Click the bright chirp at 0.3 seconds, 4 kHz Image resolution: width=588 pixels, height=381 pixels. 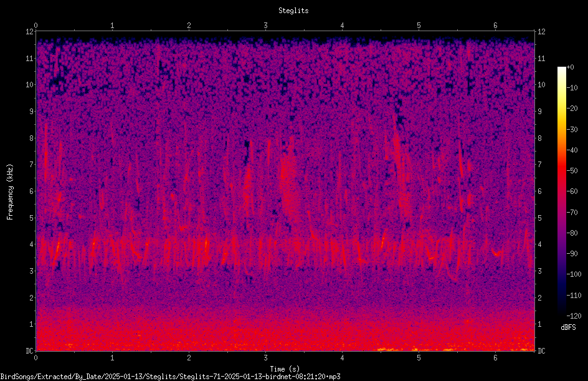pyautogui.click(x=58, y=249)
